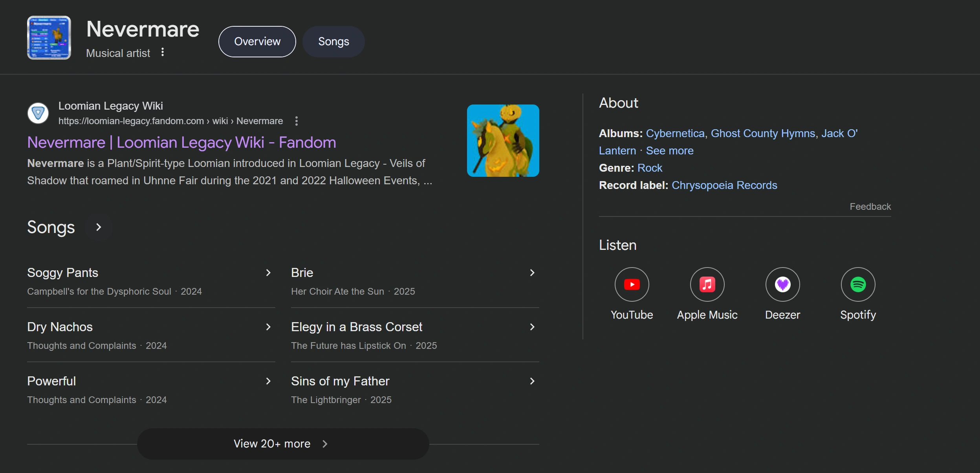Screen dimensions: 980x473
Task: Click the Nevermare artist header thumbnail
Action: (x=49, y=38)
